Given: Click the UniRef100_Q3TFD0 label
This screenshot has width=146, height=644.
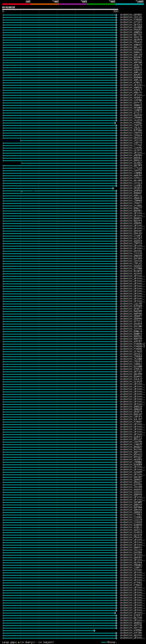Looking at the screenshot, I should coord(131,485).
